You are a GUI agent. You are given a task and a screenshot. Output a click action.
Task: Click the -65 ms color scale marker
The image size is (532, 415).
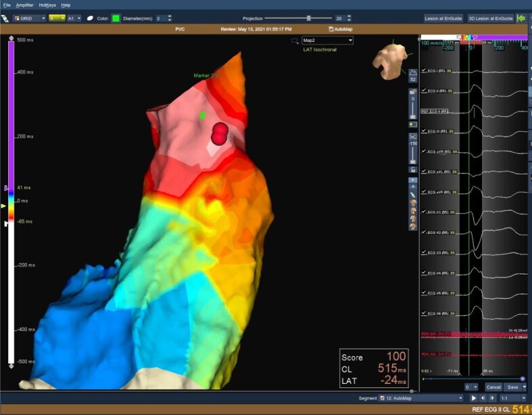6,224
